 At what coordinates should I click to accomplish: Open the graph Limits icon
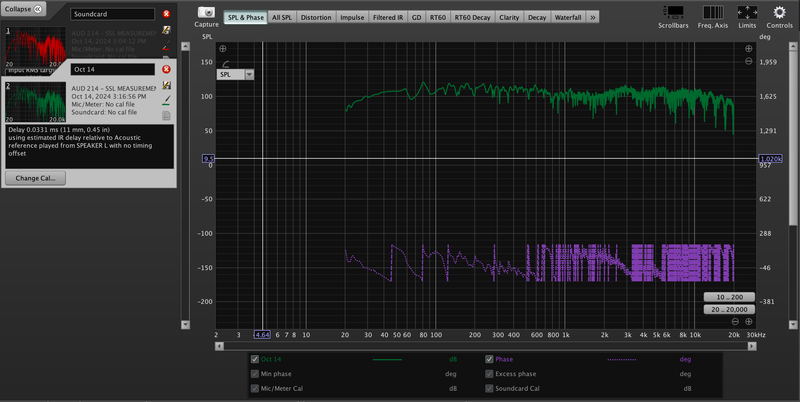point(747,12)
